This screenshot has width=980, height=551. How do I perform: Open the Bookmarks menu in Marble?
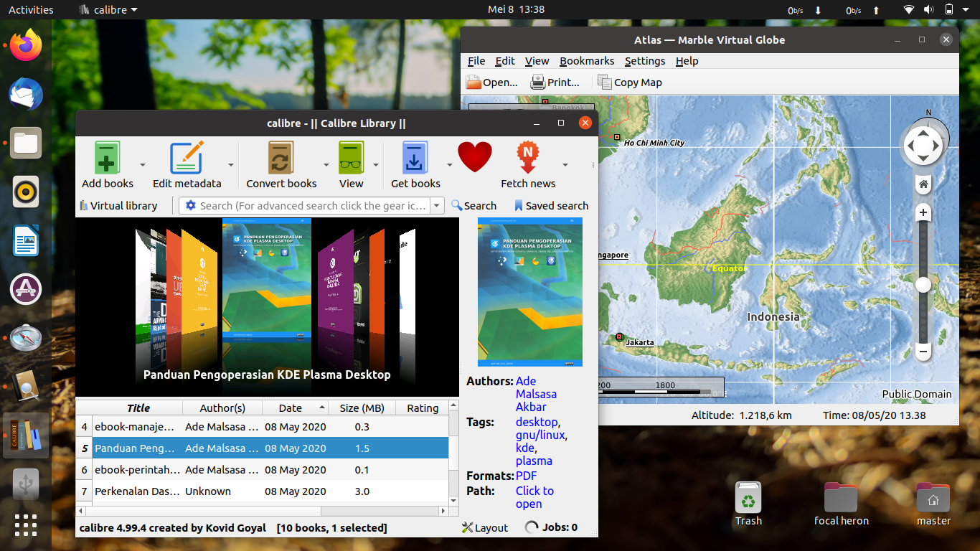point(587,61)
